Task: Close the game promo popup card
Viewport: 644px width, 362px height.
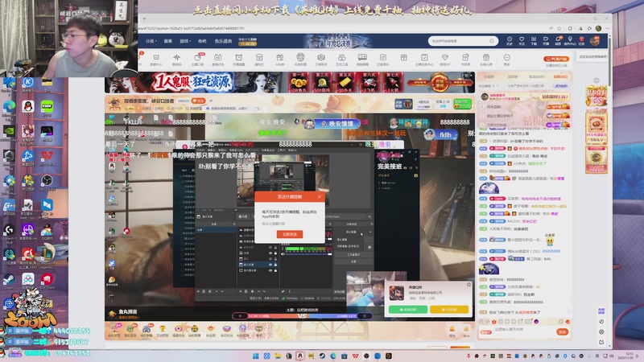Action: [469, 285]
